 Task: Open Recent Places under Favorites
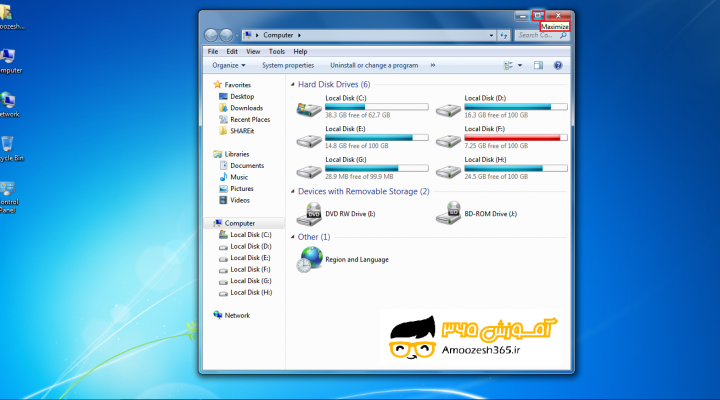tap(245, 119)
